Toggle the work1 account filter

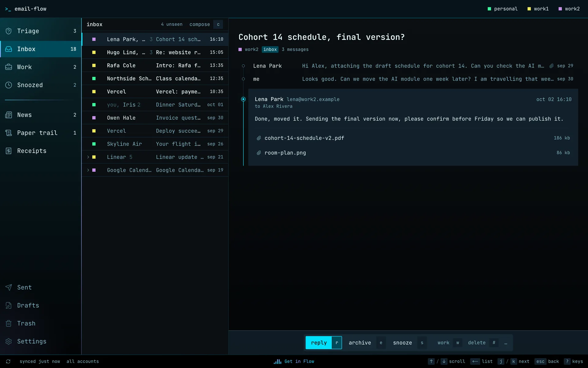coord(538,9)
